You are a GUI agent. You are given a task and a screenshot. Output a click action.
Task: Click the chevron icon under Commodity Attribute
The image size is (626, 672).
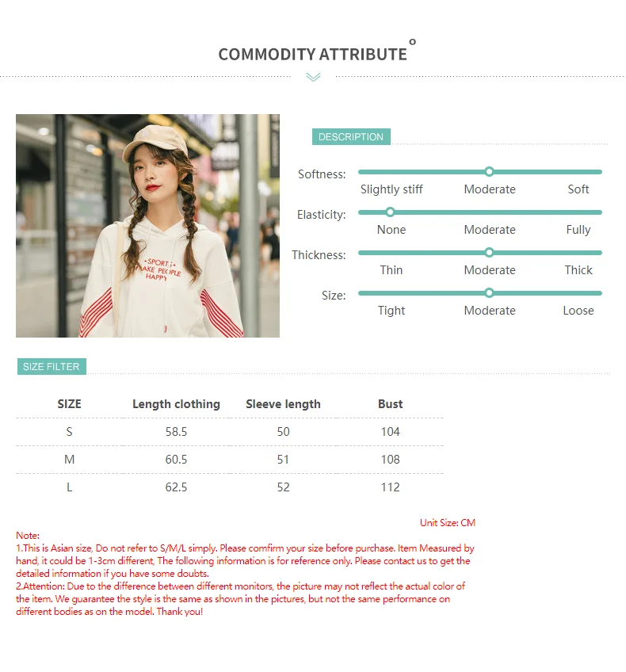tap(313, 77)
